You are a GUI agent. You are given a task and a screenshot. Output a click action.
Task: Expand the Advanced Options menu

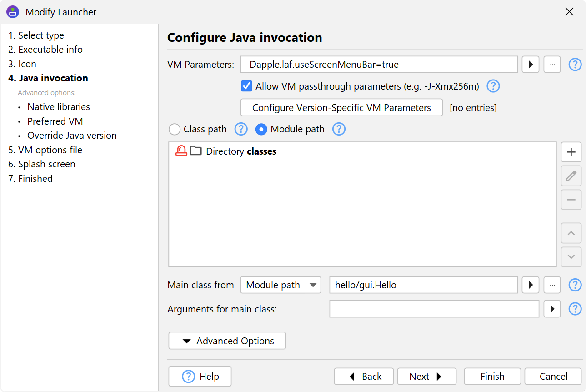(x=227, y=341)
